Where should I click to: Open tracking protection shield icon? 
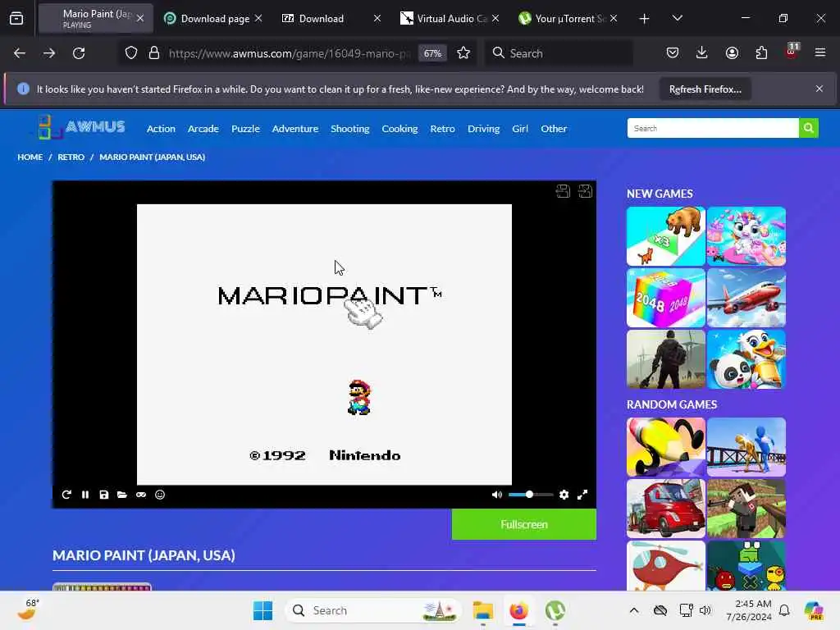131,53
